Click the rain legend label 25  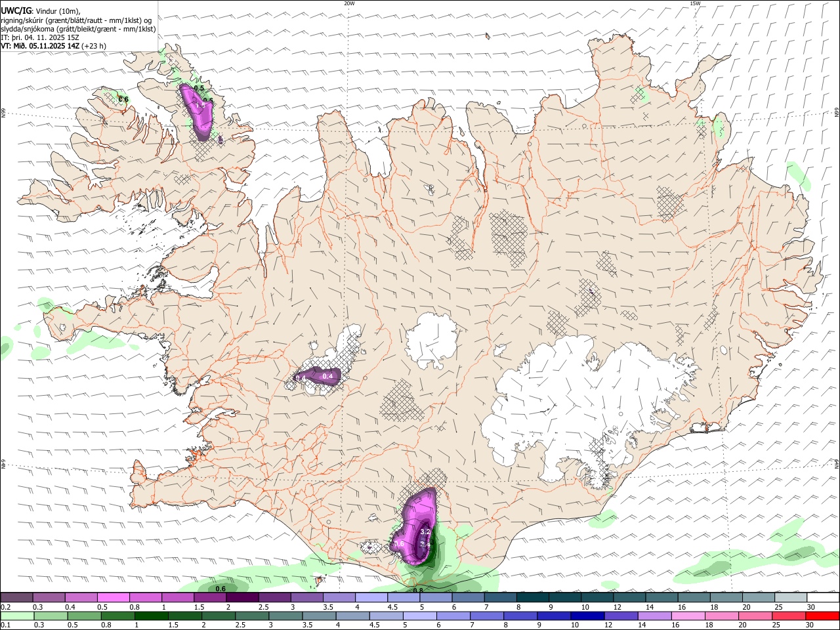tap(777, 625)
